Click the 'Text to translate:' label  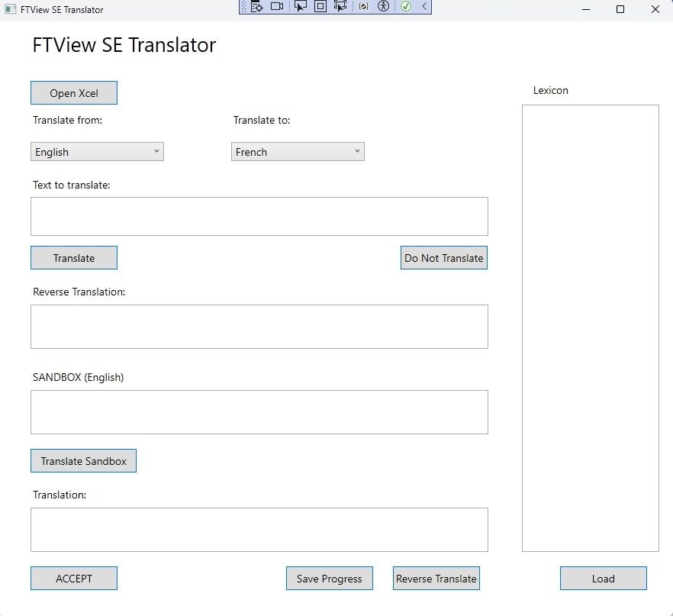coord(71,185)
